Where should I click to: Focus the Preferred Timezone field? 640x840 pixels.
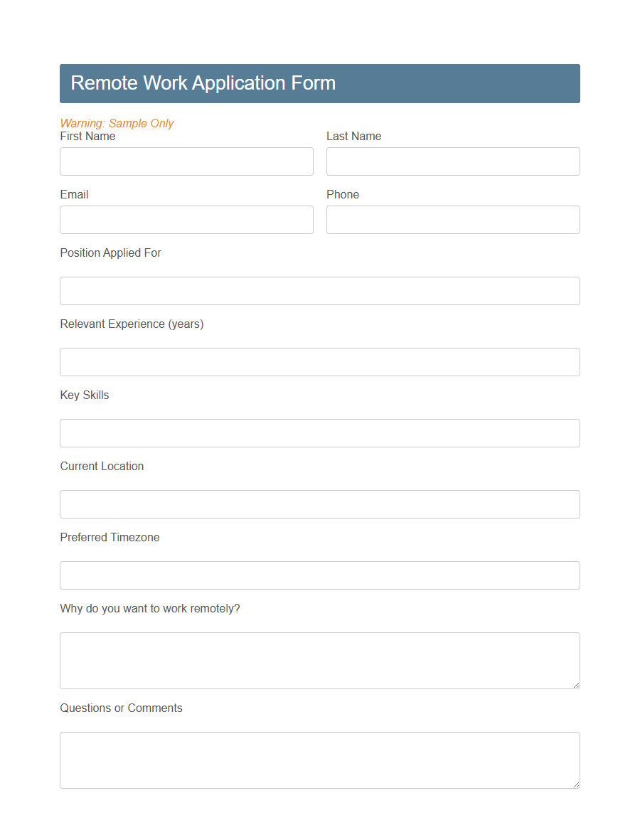[x=319, y=575]
